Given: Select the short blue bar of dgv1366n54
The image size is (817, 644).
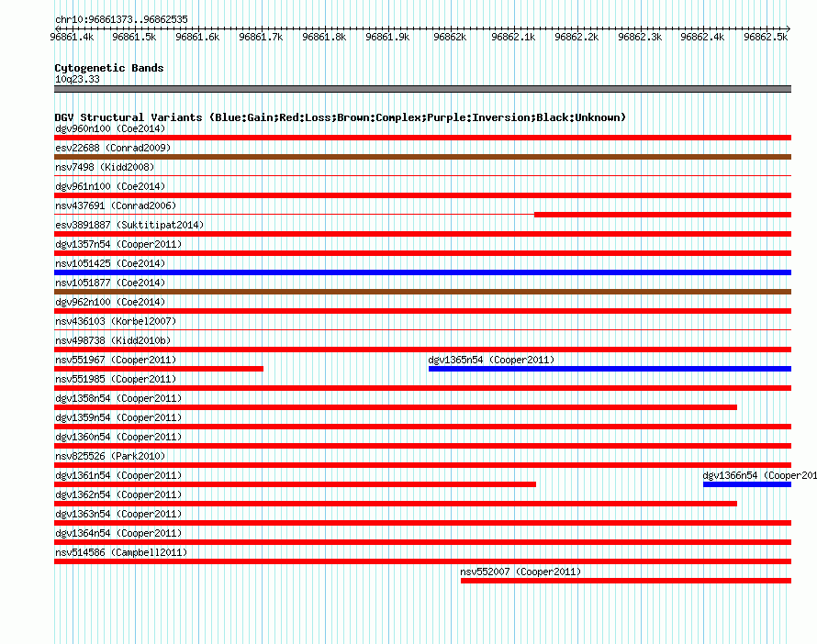Looking at the screenshot, I should tap(747, 484).
